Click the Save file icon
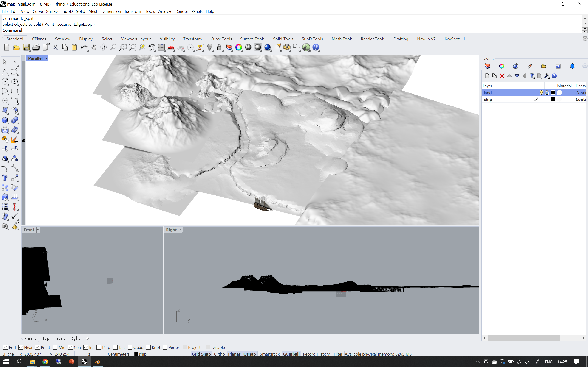 [x=26, y=47]
